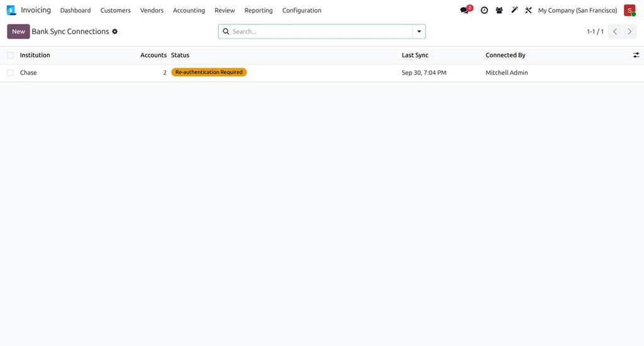Open the Chase institution record
Image resolution: width=644 pixels, height=346 pixels.
[28, 73]
